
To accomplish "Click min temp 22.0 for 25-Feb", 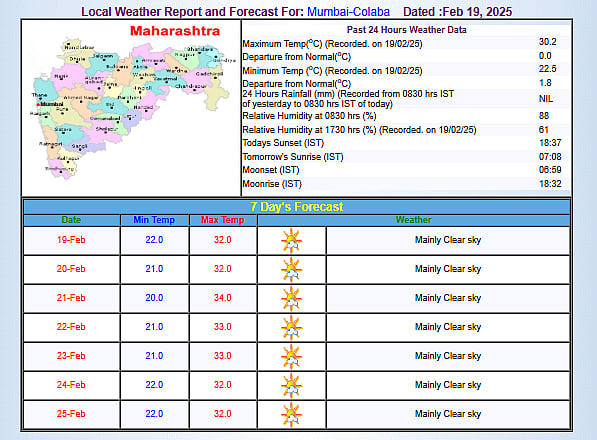I will (x=154, y=414).
